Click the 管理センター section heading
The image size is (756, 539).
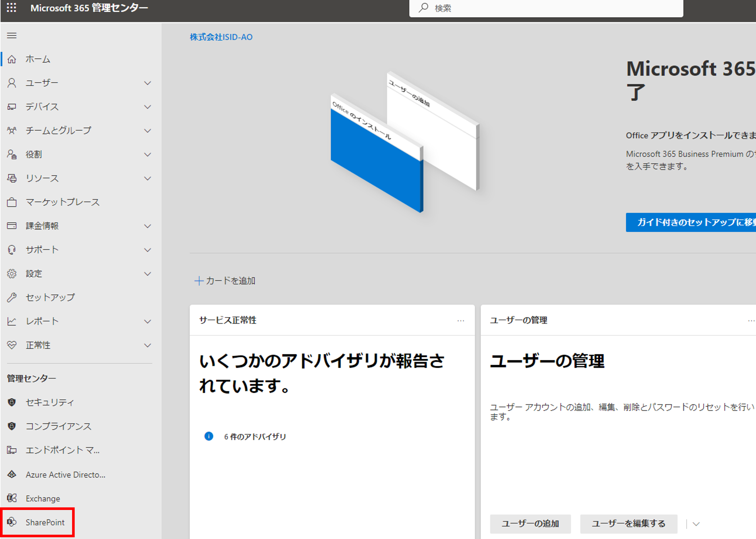coord(32,378)
